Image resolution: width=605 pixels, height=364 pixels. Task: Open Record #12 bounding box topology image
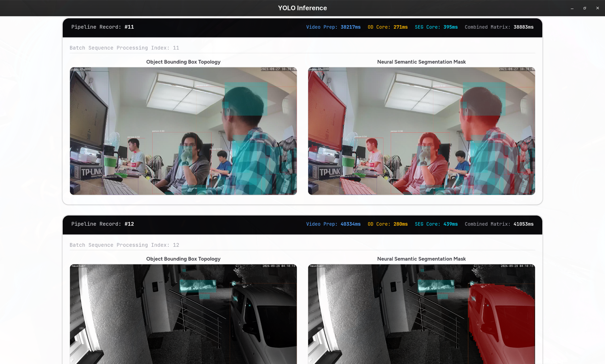183,314
